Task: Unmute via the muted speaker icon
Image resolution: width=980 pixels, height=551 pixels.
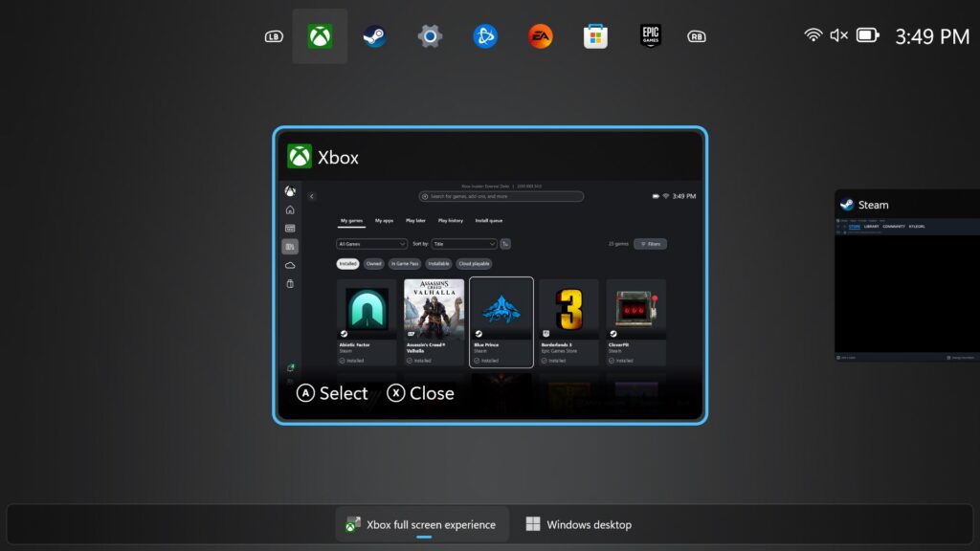Action: [x=839, y=35]
